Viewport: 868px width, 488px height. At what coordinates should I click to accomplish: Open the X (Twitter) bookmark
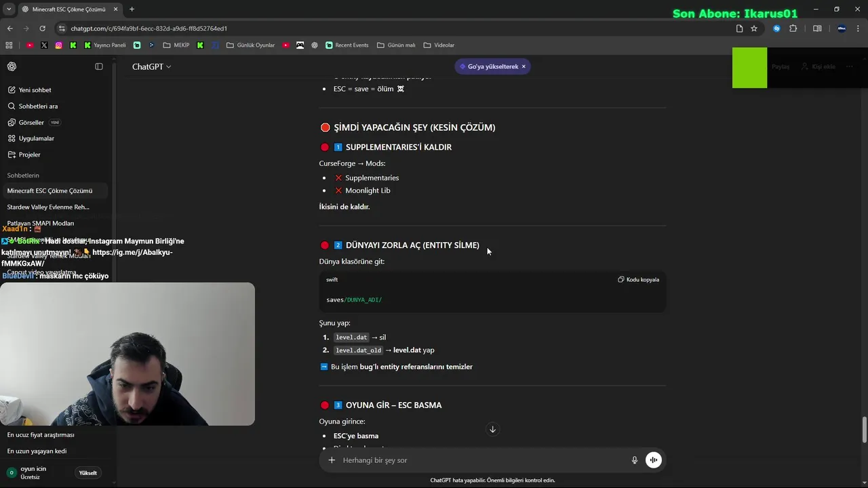coord(44,45)
